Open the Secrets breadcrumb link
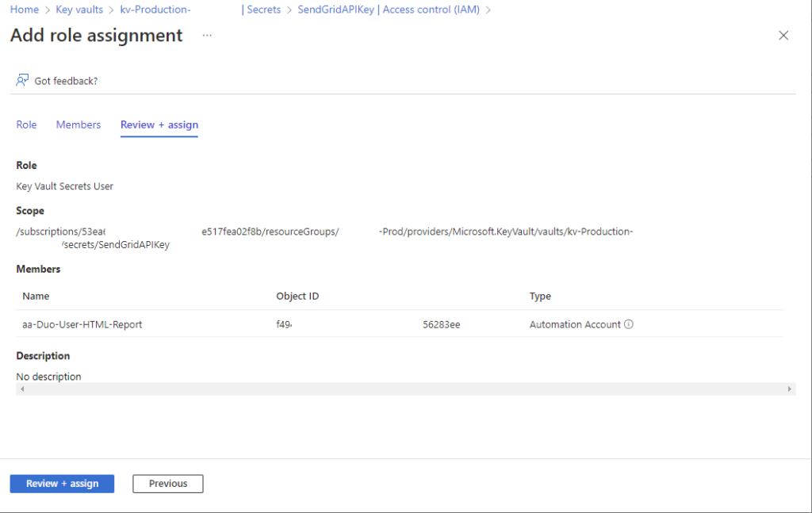Image resolution: width=812 pixels, height=513 pixels. tap(262, 10)
